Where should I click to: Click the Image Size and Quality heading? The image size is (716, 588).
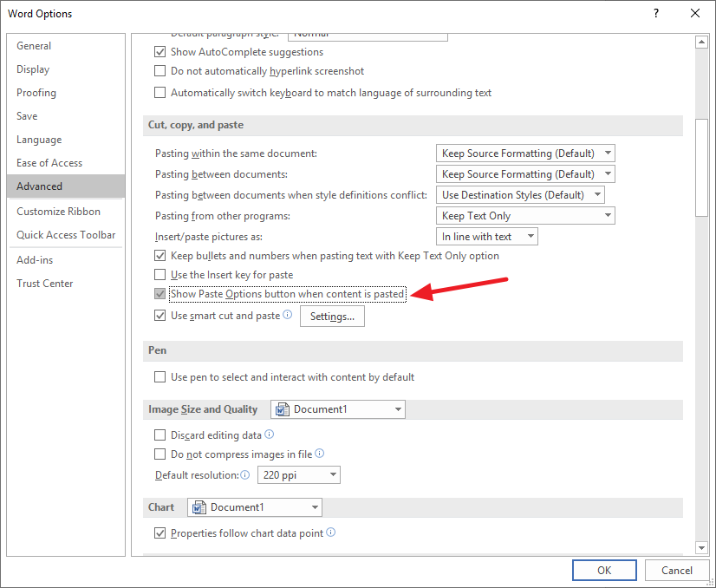pyautogui.click(x=203, y=409)
